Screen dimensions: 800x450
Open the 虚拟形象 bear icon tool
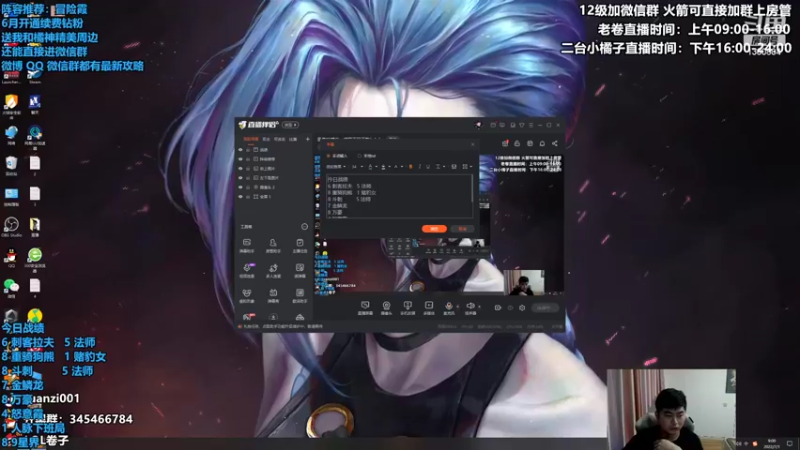click(x=247, y=295)
